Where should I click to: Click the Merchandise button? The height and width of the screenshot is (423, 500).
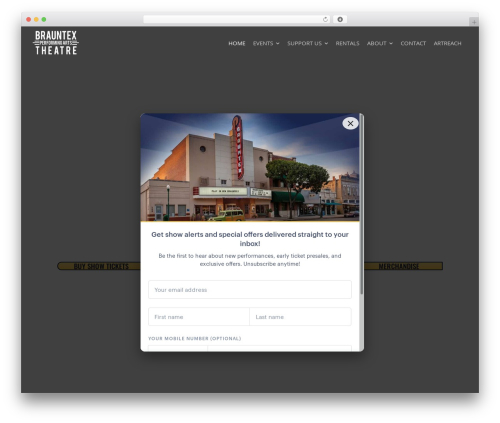403,266
